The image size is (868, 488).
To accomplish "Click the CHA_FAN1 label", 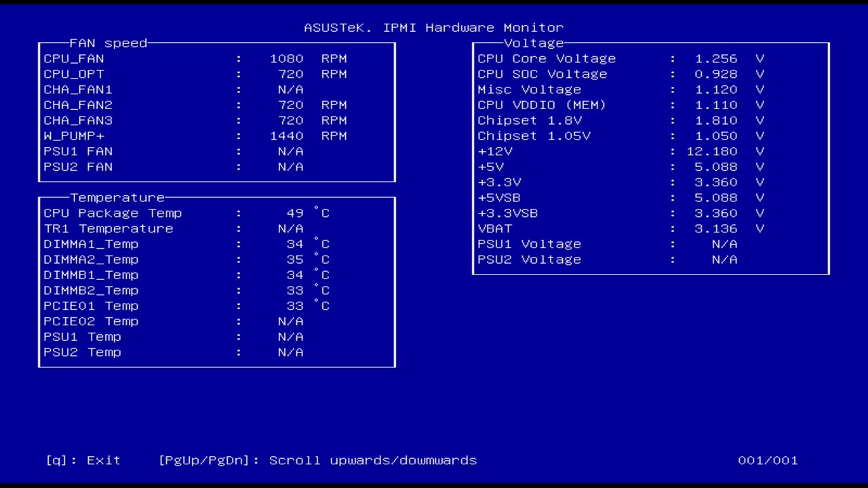I will [x=78, y=90].
